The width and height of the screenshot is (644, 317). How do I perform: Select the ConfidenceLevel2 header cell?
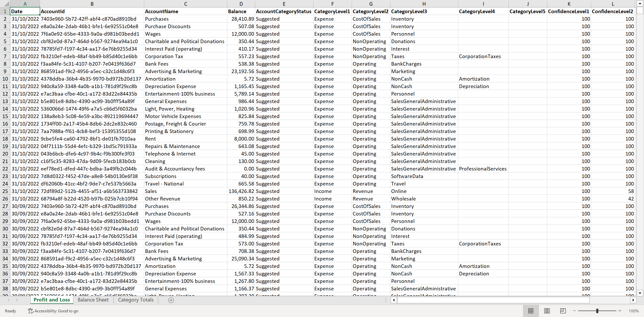pos(613,11)
